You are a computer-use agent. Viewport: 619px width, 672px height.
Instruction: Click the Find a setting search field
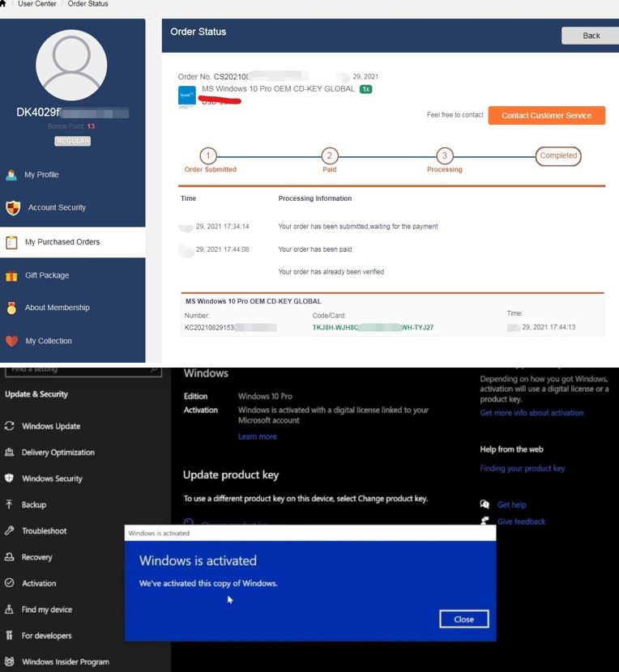click(x=83, y=370)
